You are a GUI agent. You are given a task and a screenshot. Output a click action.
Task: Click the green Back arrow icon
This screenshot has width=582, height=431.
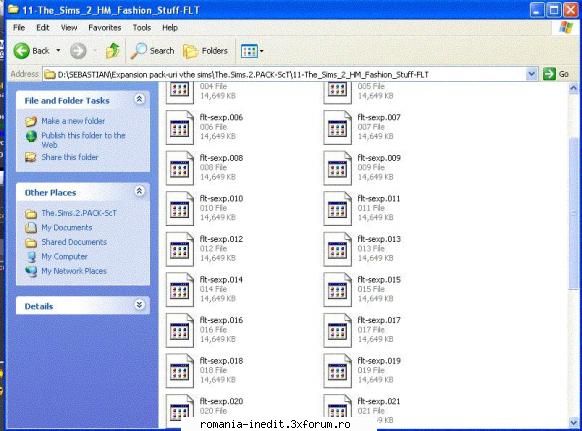click(22, 50)
